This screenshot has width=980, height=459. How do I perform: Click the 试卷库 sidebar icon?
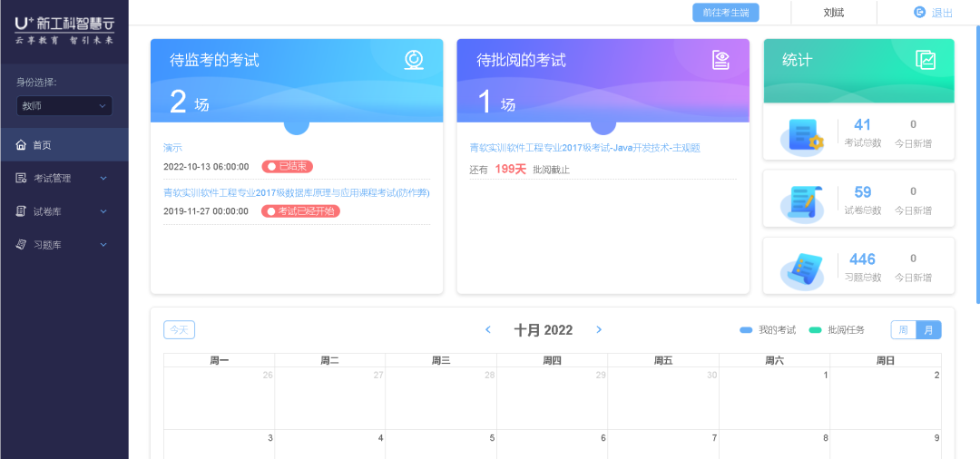[21, 211]
